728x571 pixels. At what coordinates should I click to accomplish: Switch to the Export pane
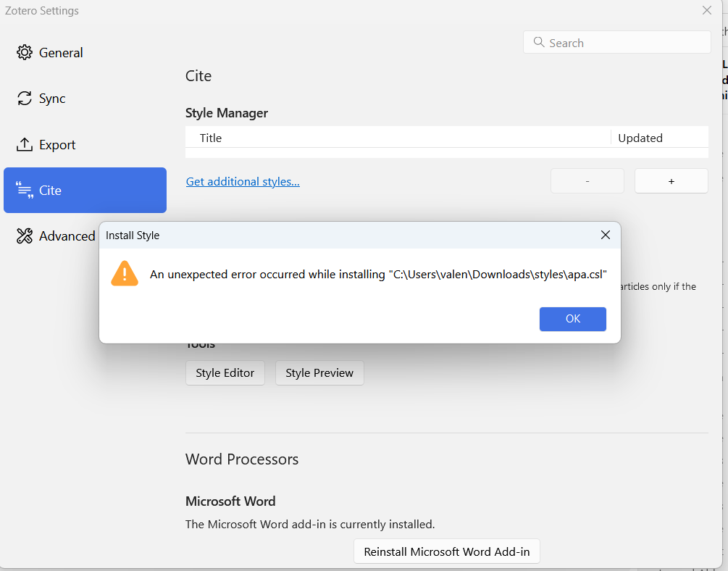point(85,144)
